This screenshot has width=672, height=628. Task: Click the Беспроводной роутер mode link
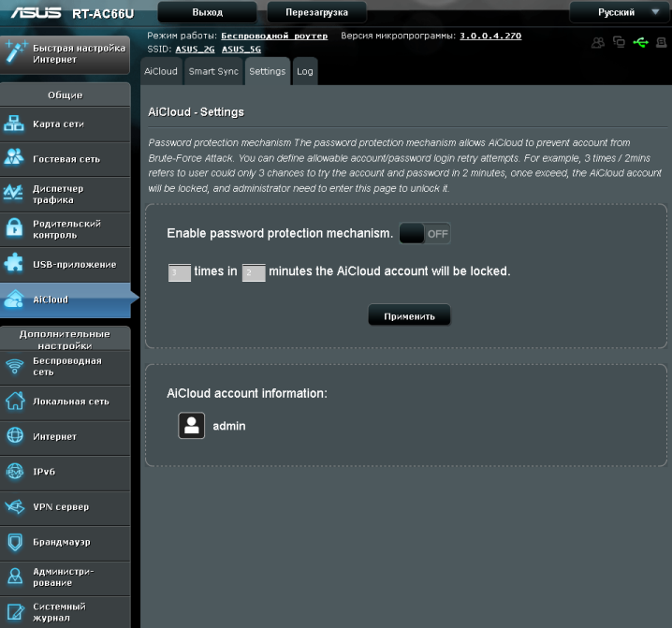tap(274, 36)
